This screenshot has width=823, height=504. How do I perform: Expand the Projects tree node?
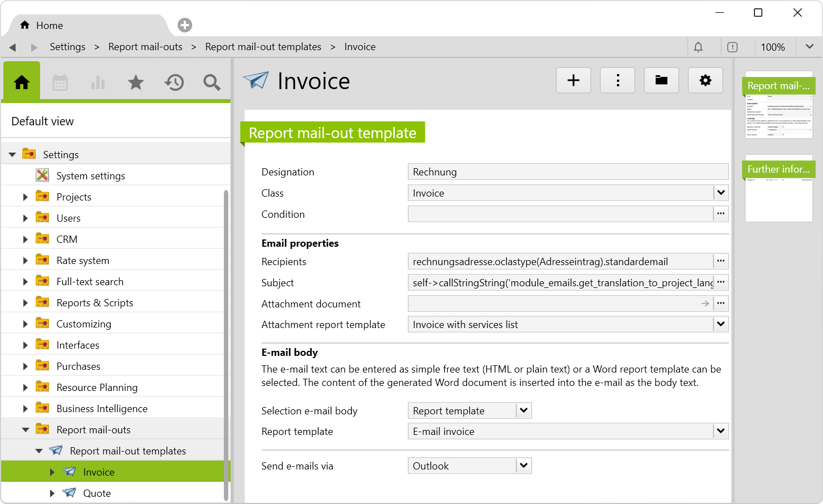click(x=25, y=197)
